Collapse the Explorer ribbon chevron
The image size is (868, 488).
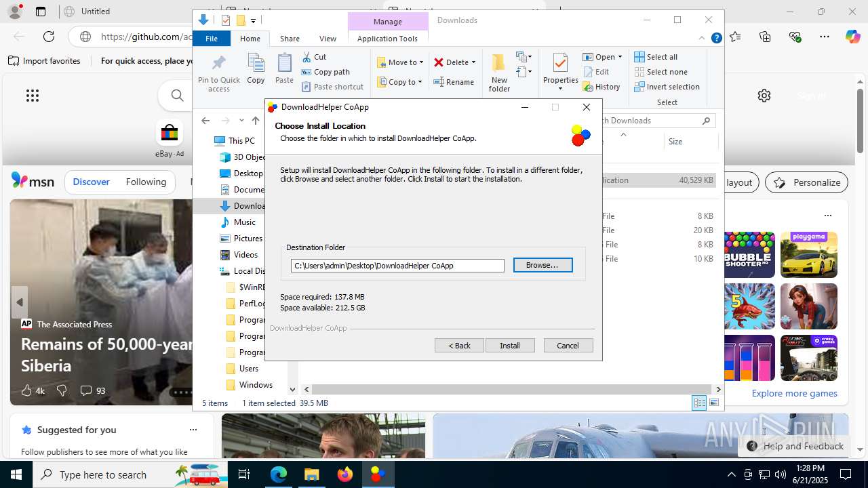[702, 39]
